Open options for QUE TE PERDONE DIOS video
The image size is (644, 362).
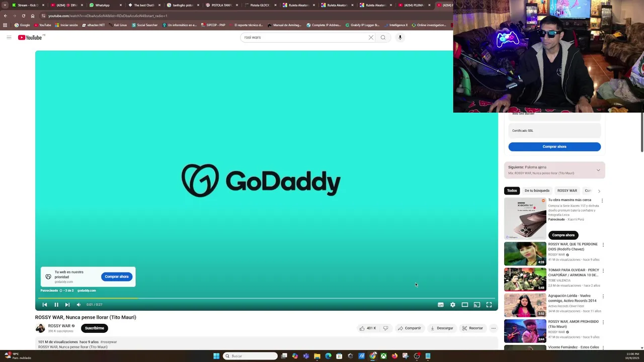click(x=603, y=245)
